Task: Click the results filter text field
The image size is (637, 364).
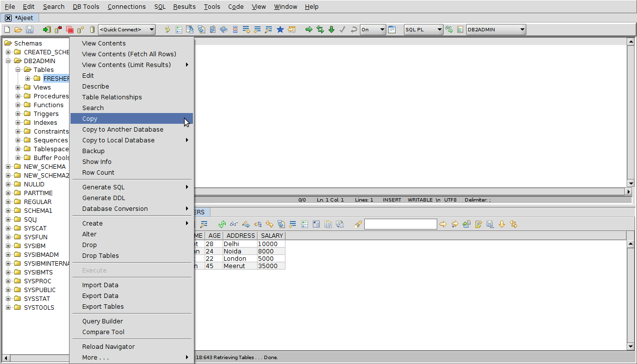Action: click(400, 224)
